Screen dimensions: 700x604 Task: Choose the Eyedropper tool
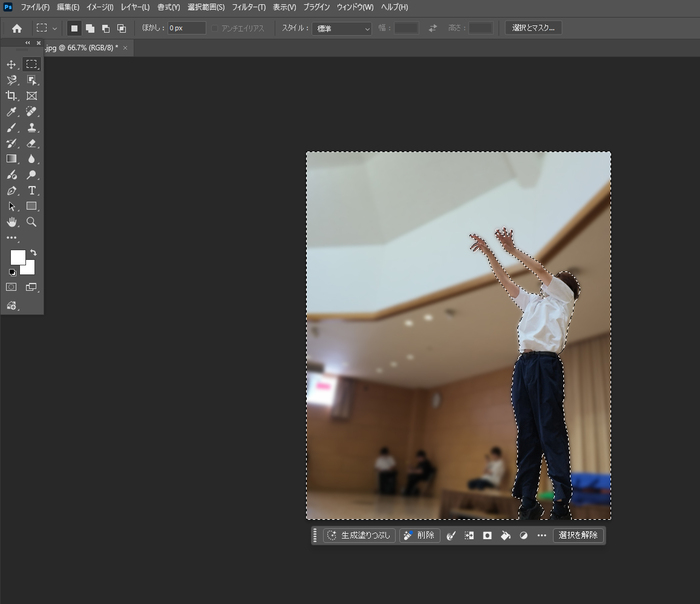[x=11, y=112]
